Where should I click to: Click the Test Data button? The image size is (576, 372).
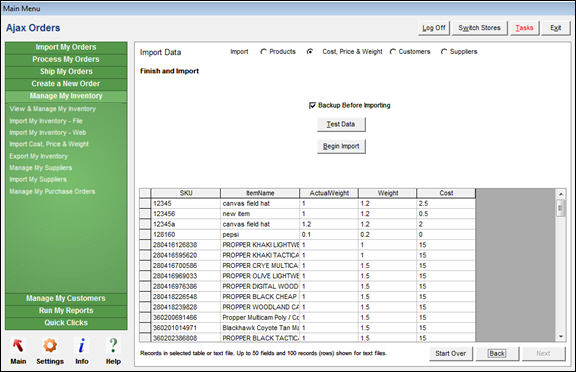(x=341, y=124)
